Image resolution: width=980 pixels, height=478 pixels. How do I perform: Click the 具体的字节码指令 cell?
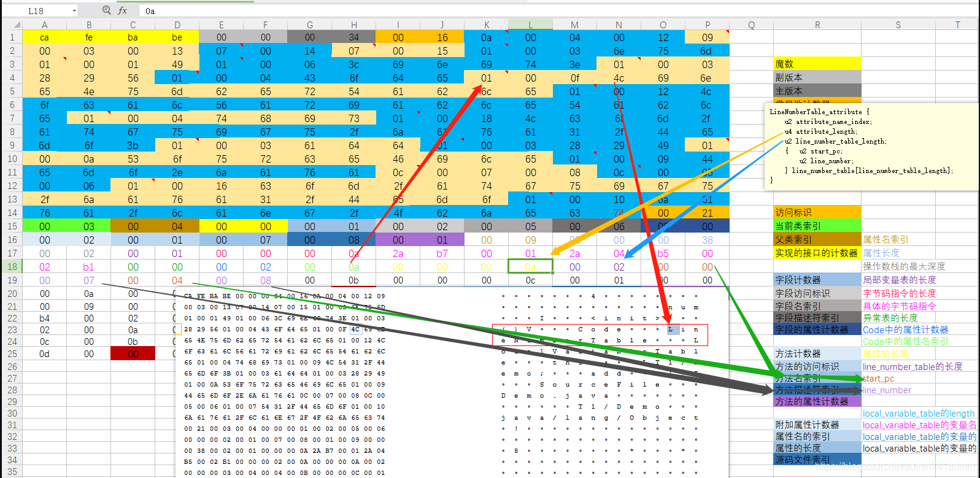pos(899,306)
